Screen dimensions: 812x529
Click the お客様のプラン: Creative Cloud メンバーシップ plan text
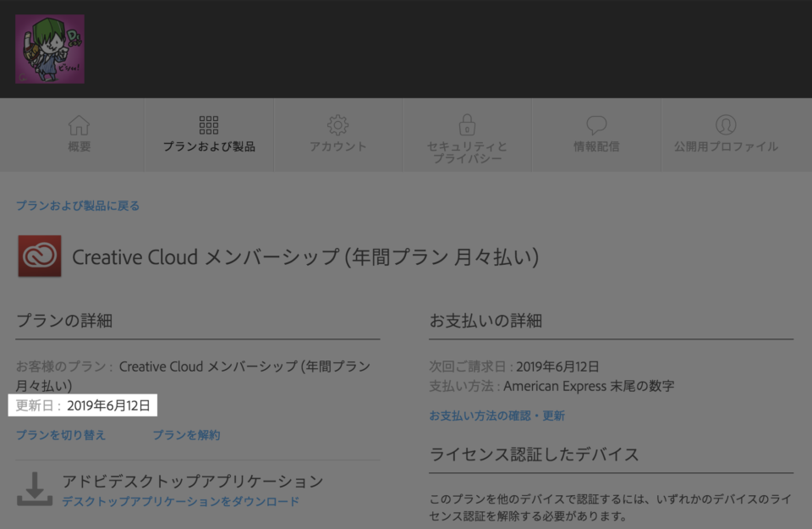[193, 376]
